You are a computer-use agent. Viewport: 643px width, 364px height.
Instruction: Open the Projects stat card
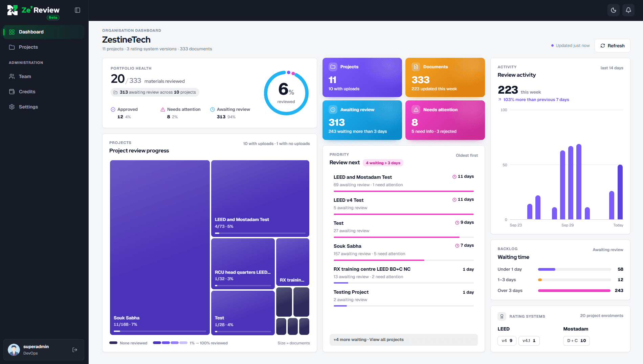pyautogui.click(x=362, y=77)
